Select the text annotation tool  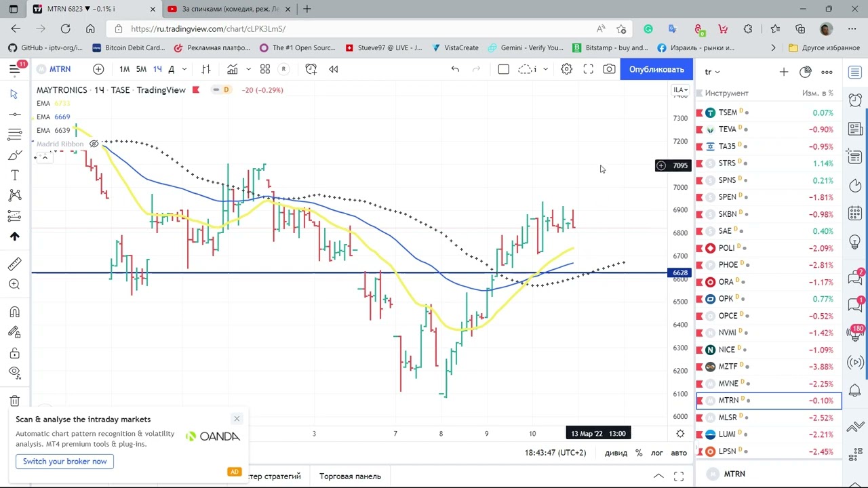pyautogui.click(x=14, y=176)
